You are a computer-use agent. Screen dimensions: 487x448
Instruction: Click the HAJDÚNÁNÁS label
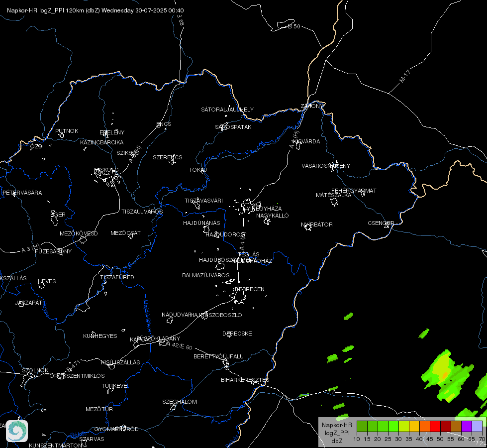pos(201,223)
